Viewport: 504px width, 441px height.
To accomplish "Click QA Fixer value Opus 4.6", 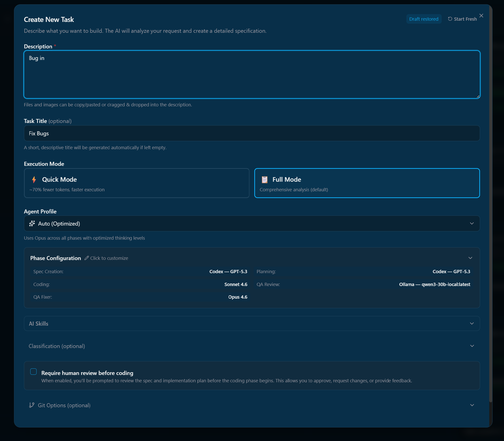I will click(238, 297).
